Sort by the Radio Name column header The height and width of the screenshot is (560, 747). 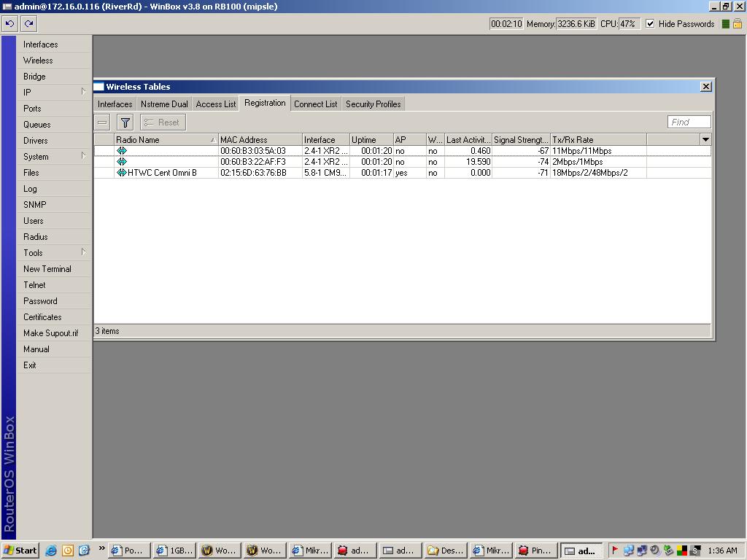tap(166, 140)
